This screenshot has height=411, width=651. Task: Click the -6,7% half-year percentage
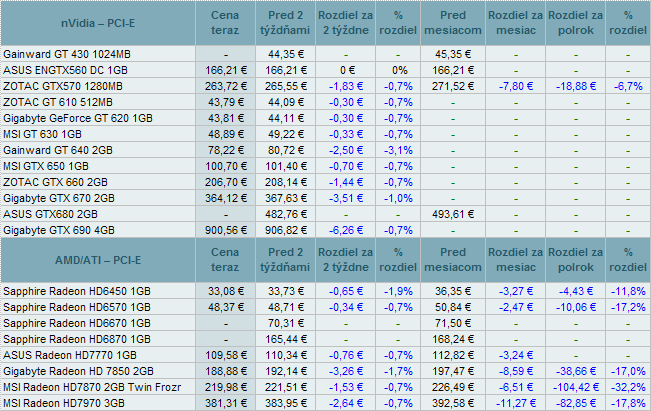(628, 86)
